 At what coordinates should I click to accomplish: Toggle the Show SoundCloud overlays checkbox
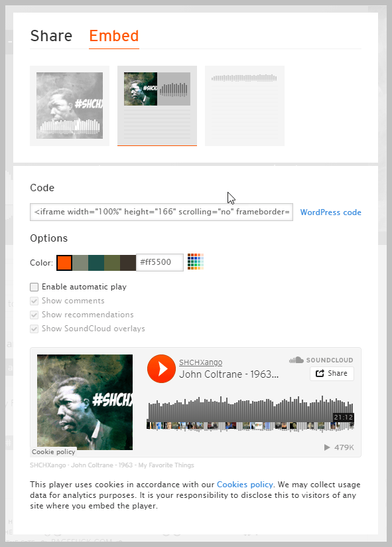click(x=34, y=329)
